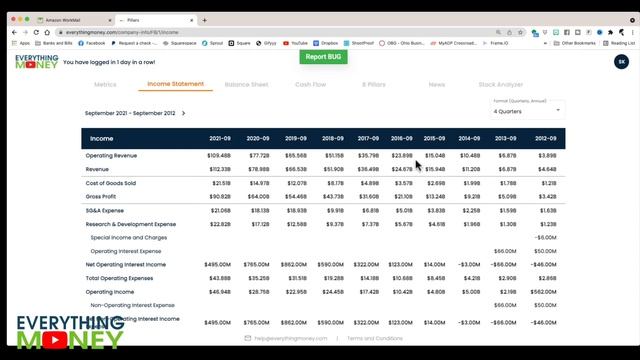Image resolution: width=640 pixels, height=360 pixels.
Task: Open the Other Bookmarks folder
Action: tap(575, 43)
